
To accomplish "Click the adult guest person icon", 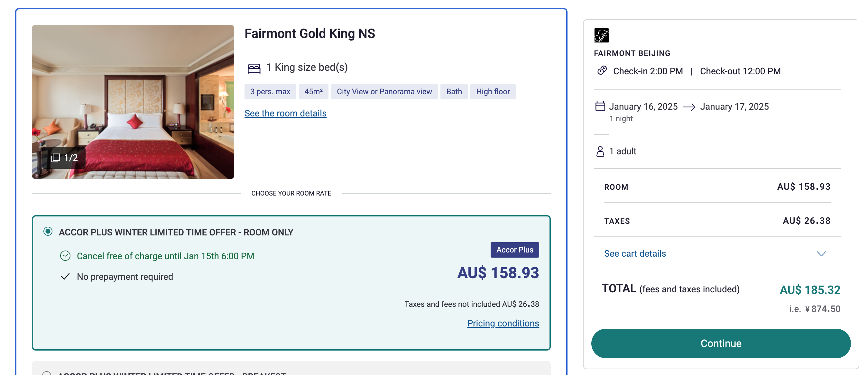I will (x=600, y=151).
